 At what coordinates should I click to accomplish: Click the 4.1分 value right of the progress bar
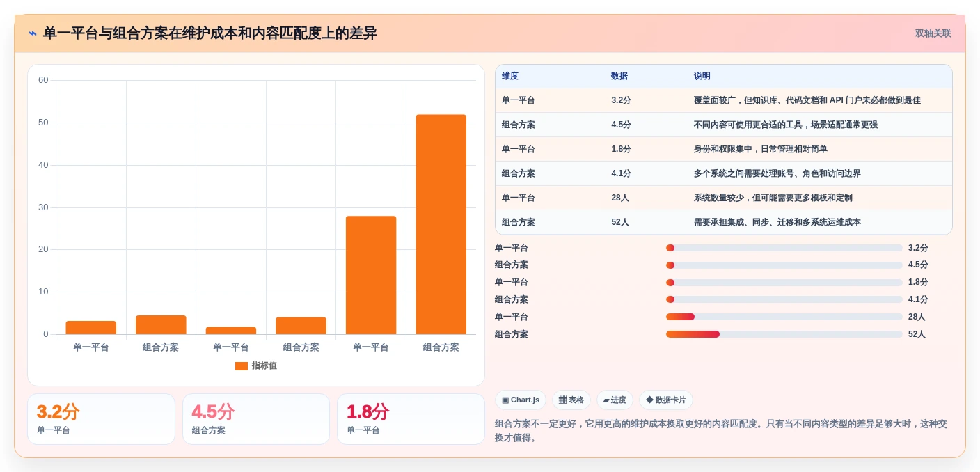[918, 299]
